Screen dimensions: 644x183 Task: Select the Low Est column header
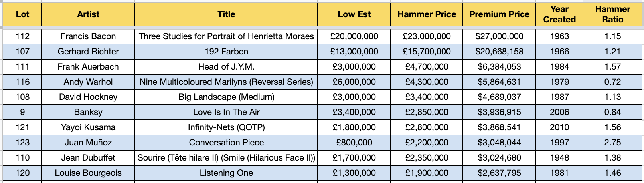[x=354, y=14]
